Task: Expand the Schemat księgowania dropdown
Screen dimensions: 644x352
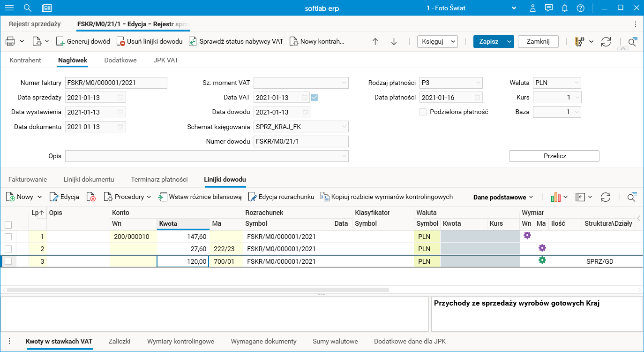Action: tap(344, 127)
